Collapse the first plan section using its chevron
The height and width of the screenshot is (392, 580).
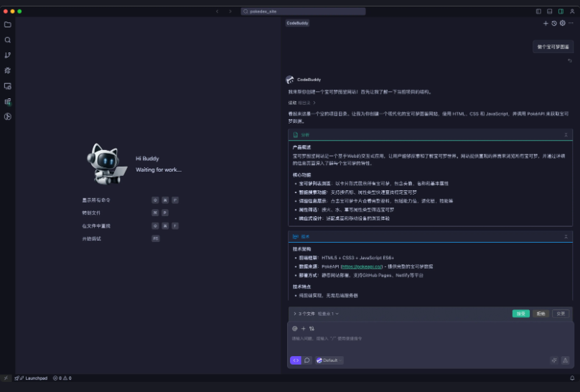tap(566, 134)
